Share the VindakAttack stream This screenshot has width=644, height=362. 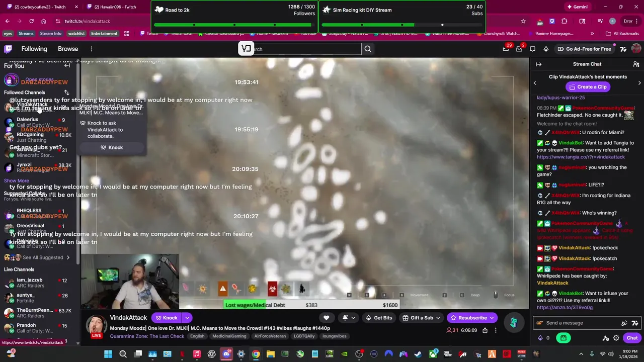click(x=485, y=330)
